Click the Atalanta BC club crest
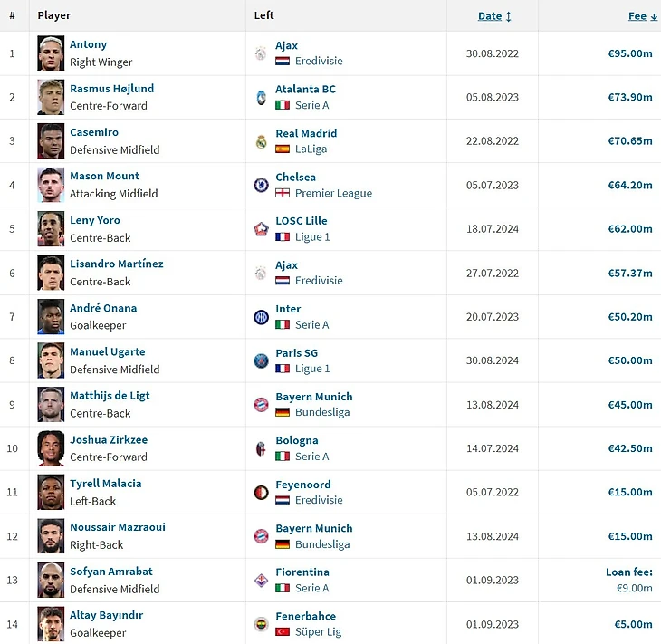Screen dimensions: 661x644 (261, 97)
